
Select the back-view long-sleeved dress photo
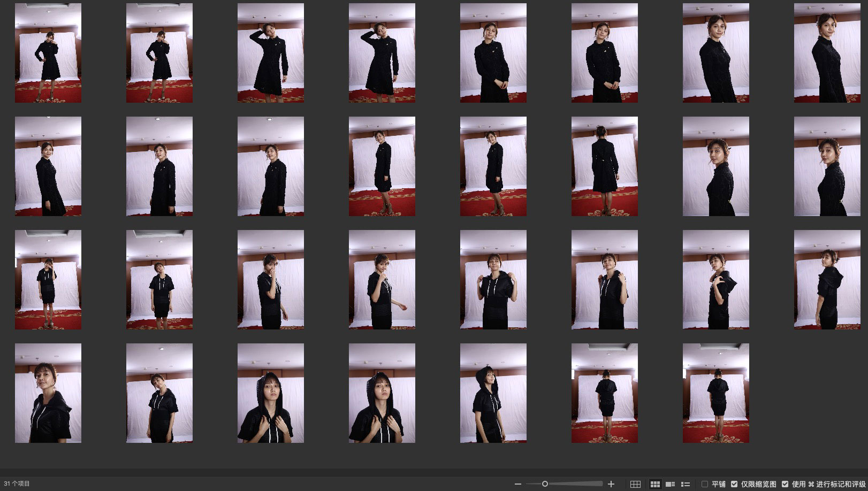(604, 166)
